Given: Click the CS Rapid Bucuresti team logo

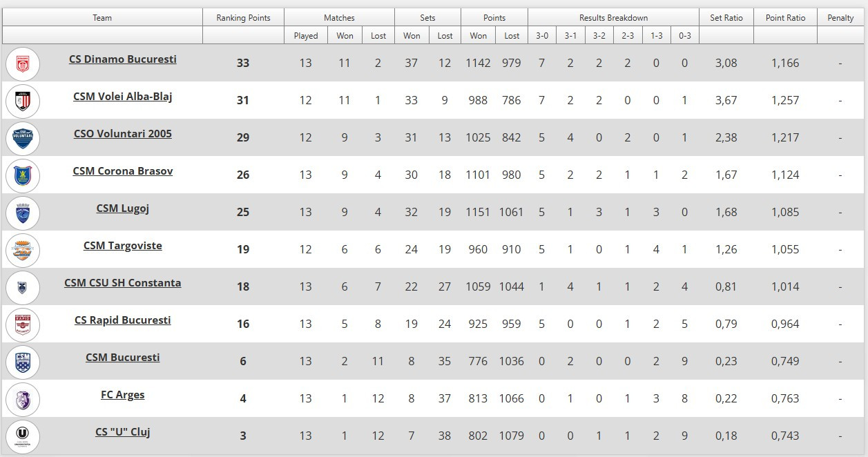Looking at the screenshot, I should point(23,324).
